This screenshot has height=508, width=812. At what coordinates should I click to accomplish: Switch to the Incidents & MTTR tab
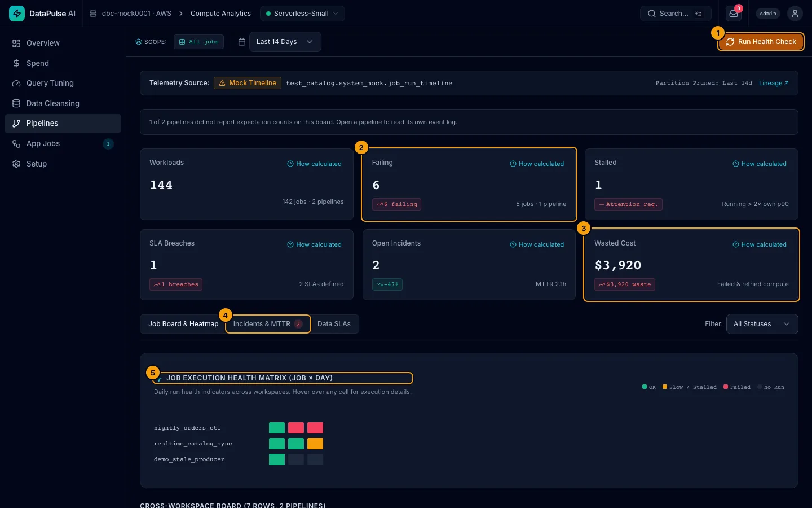click(x=268, y=324)
